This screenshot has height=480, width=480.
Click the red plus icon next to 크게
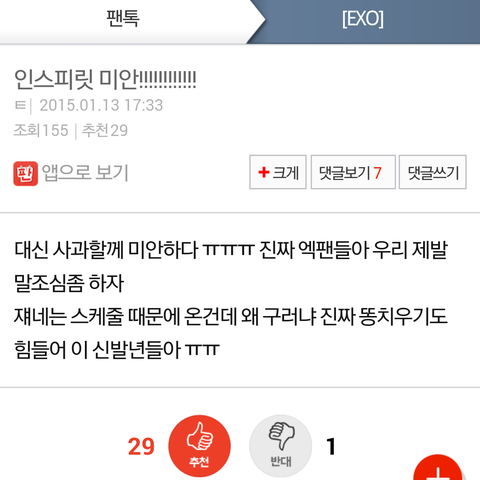click(264, 172)
